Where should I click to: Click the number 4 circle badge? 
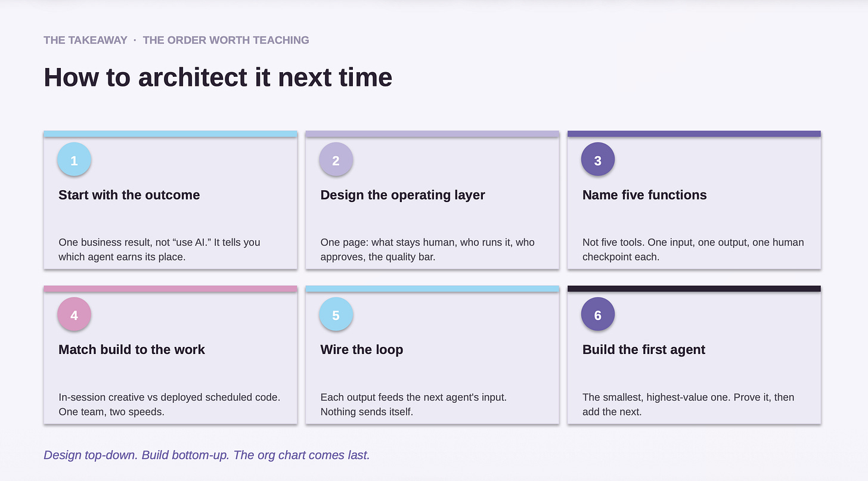point(74,315)
